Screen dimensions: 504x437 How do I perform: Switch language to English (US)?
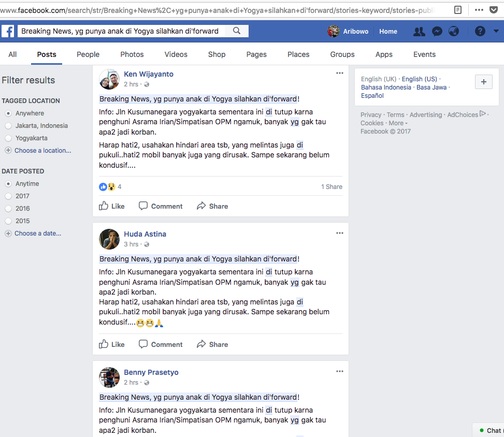(420, 79)
